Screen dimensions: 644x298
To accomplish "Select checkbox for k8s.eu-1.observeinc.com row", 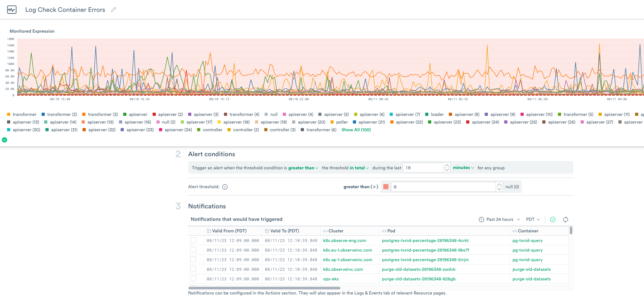I will 193,250.
